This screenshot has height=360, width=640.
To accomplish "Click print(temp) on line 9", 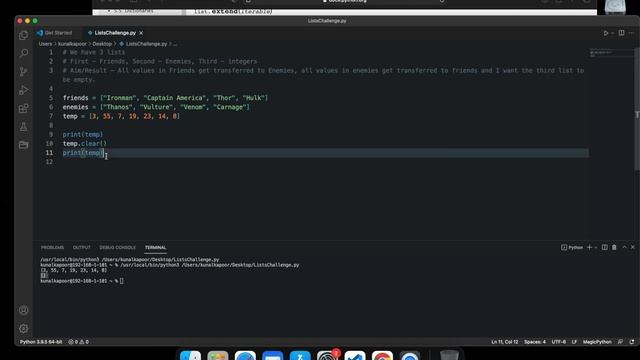I will point(83,134).
